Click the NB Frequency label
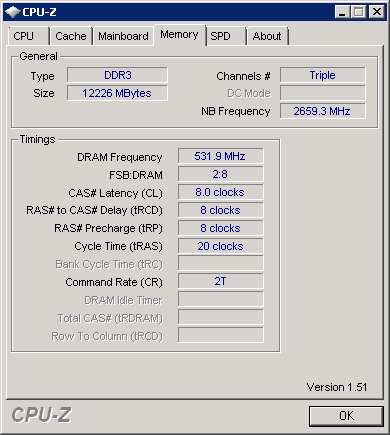 [x=236, y=111]
